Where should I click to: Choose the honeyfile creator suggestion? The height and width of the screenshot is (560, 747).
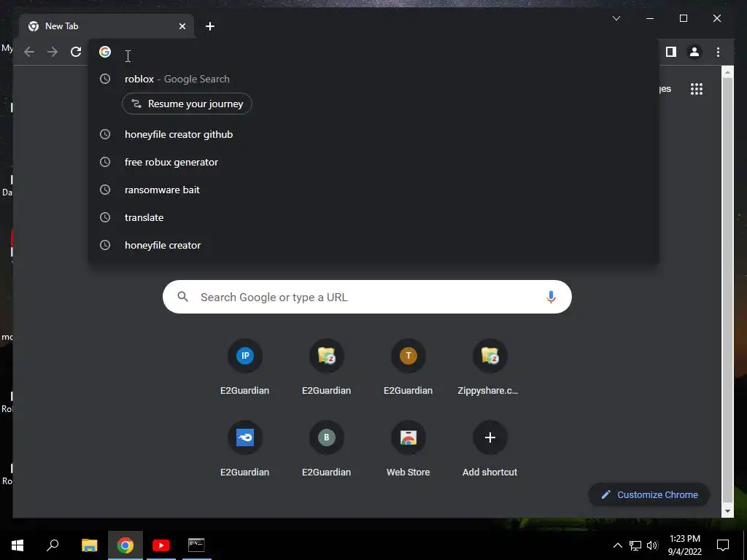click(x=373, y=245)
